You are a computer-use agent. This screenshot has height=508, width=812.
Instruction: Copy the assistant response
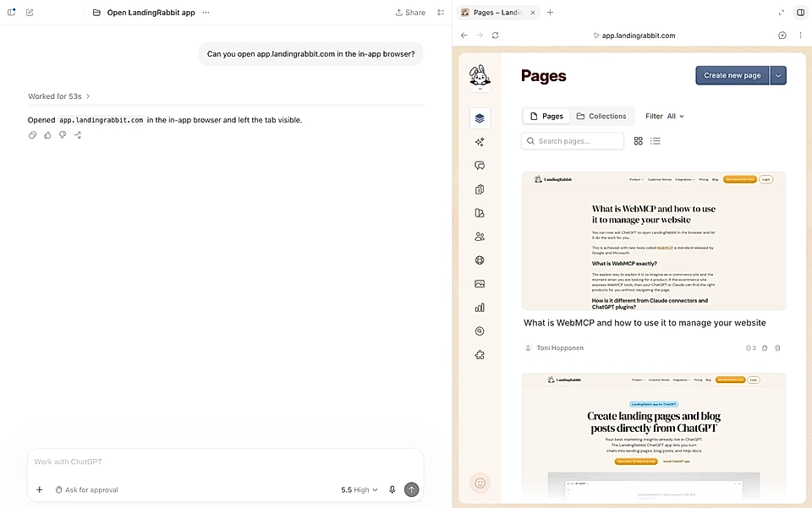tap(33, 135)
